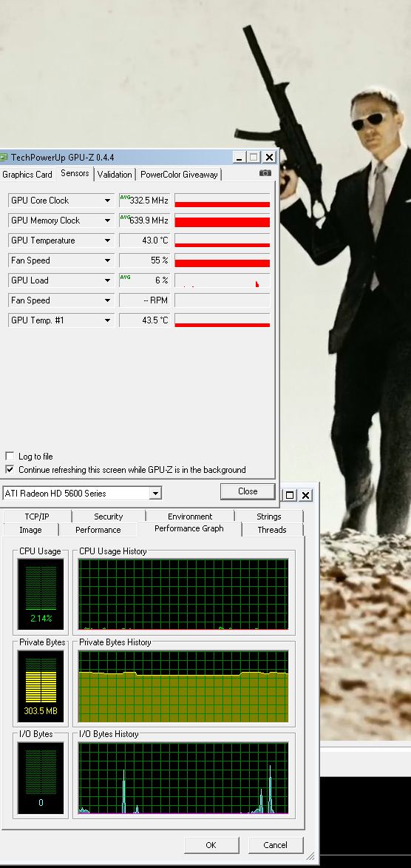The image size is (411, 868).
Task: Click the GPU-Z Close button
Action: tap(247, 491)
